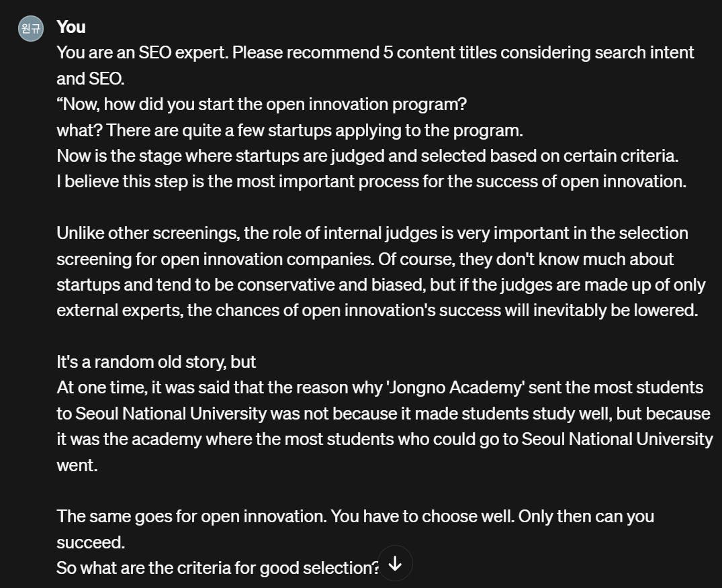This screenshot has width=722, height=588.
Task: Click the bold "You" sender name
Action: pyautogui.click(x=71, y=27)
